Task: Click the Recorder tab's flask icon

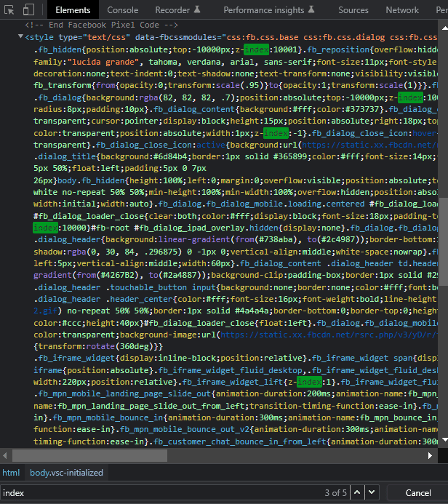Action: click(x=197, y=9)
